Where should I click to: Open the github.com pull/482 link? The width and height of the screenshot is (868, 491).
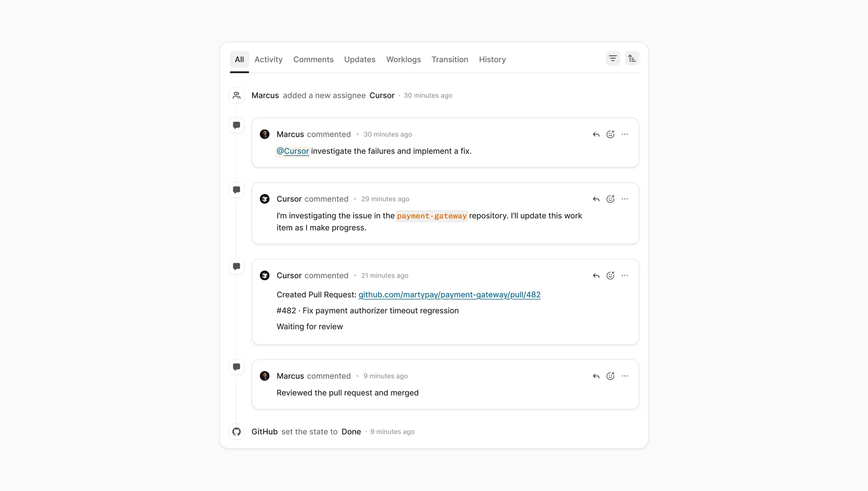point(449,295)
